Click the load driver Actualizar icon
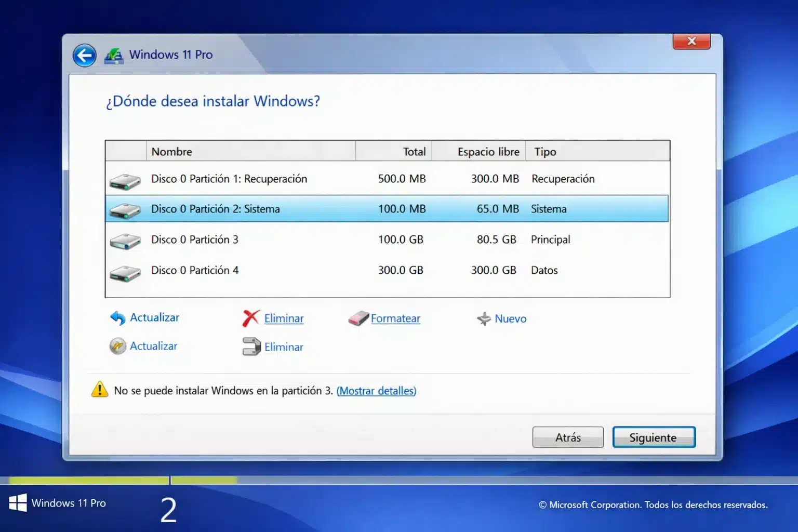The image size is (798, 532). click(x=117, y=346)
